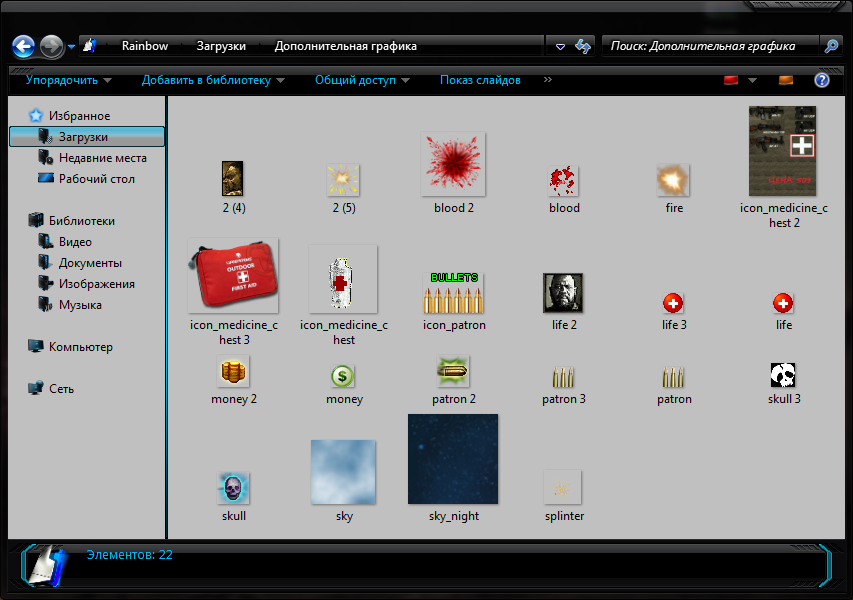The height and width of the screenshot is (600, 853).
Task: Click Rainbow in the address breadcrumb
Action: tap(145, 46)
